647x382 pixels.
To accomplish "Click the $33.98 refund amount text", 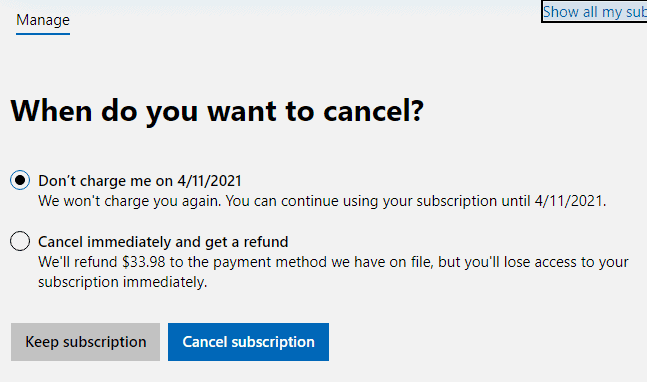I will tap(143, 262).
